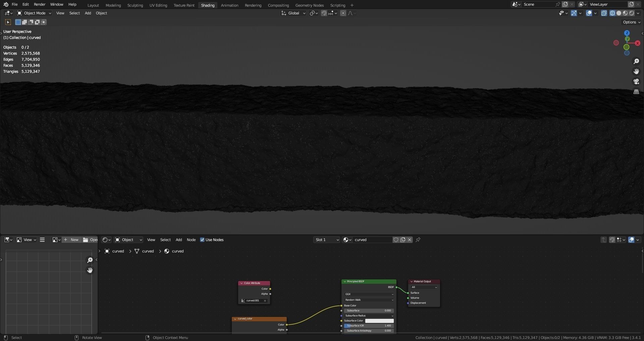Screen dimensions: 644x341
Task: Switch to the Sculpting workspace tab
Action: 135,5
